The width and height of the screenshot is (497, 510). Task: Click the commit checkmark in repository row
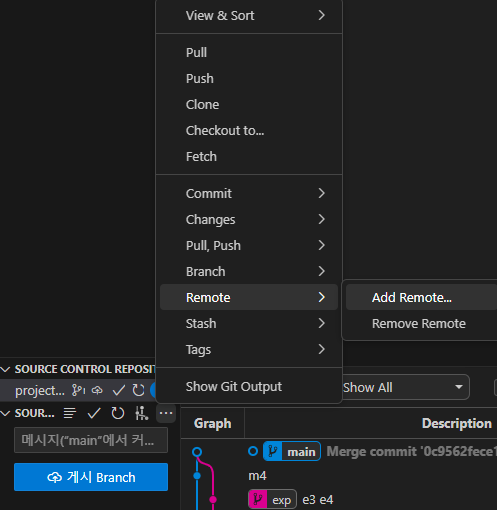[119, 390]
